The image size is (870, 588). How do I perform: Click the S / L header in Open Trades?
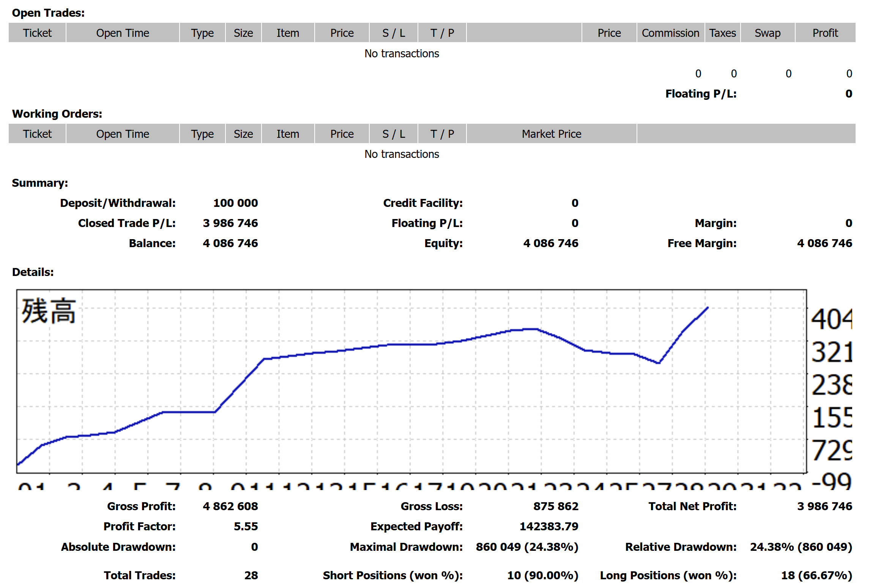pos(393,33)
